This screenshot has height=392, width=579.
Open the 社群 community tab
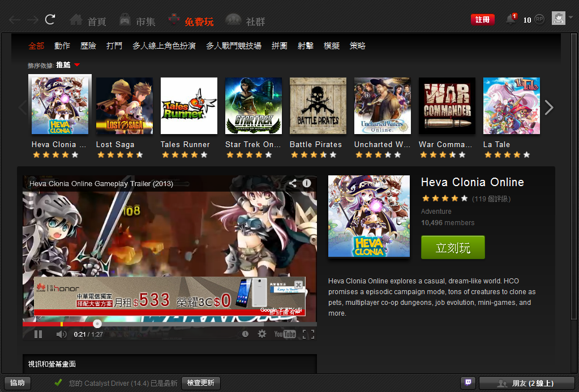(245, 21)
